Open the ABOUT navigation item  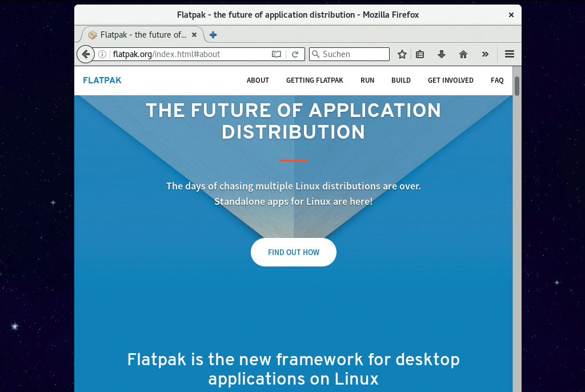(258, 80)
